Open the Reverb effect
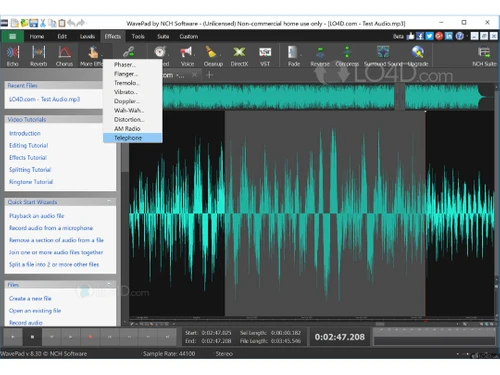 point(38,56)
